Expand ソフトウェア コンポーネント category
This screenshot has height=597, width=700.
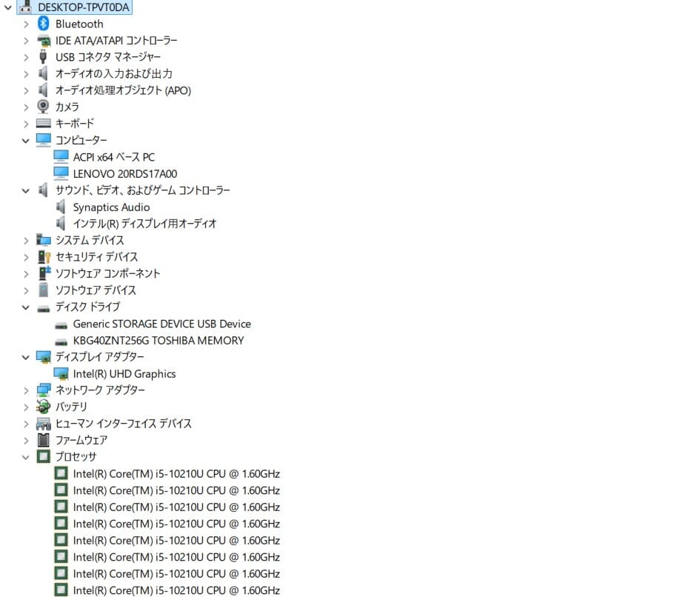pos(26,274)
